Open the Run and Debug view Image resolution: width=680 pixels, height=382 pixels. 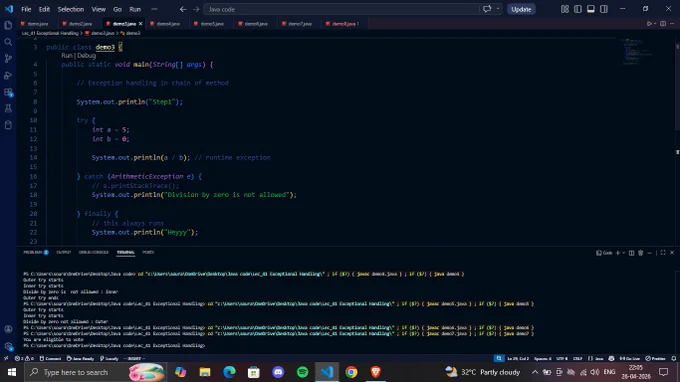click(8, 75)
